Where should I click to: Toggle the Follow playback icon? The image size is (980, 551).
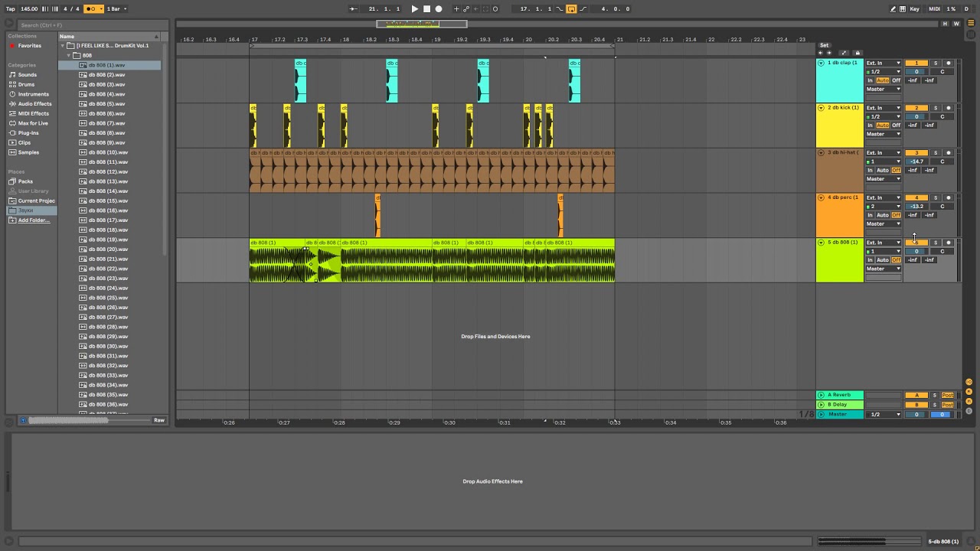pos(353,9)
